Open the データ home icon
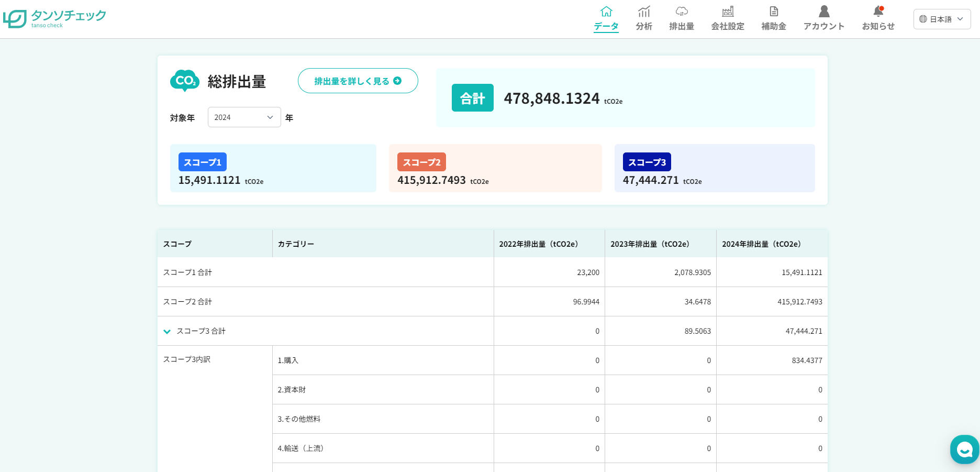This screenshot has height=472, width=980. (606, 12)
